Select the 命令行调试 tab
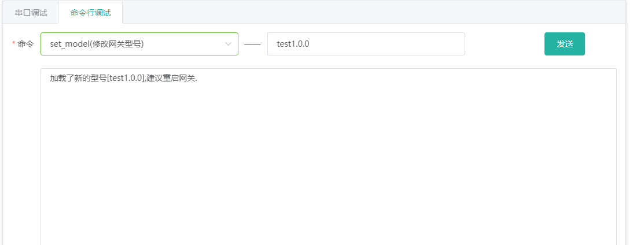The image size is (644, 245). click(x=90, y=13)
